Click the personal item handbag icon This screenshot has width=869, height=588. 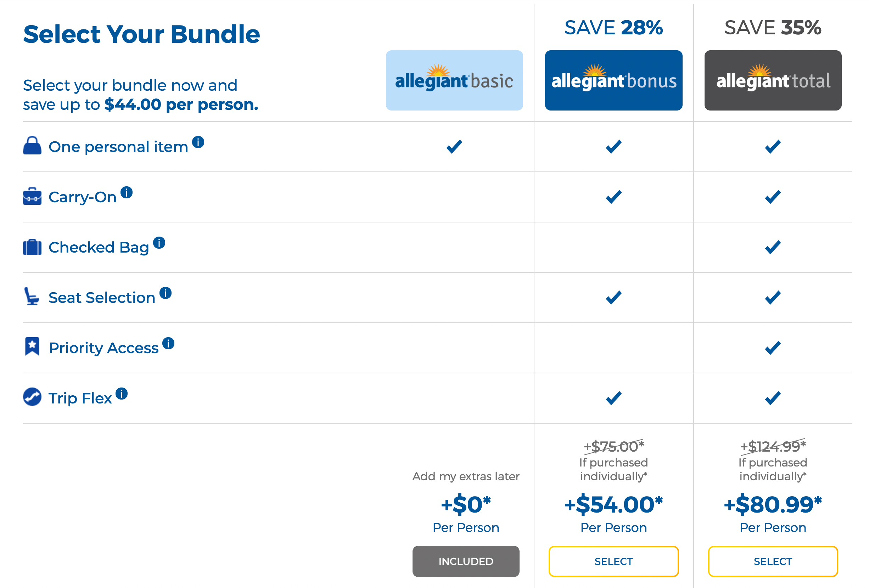32,146
